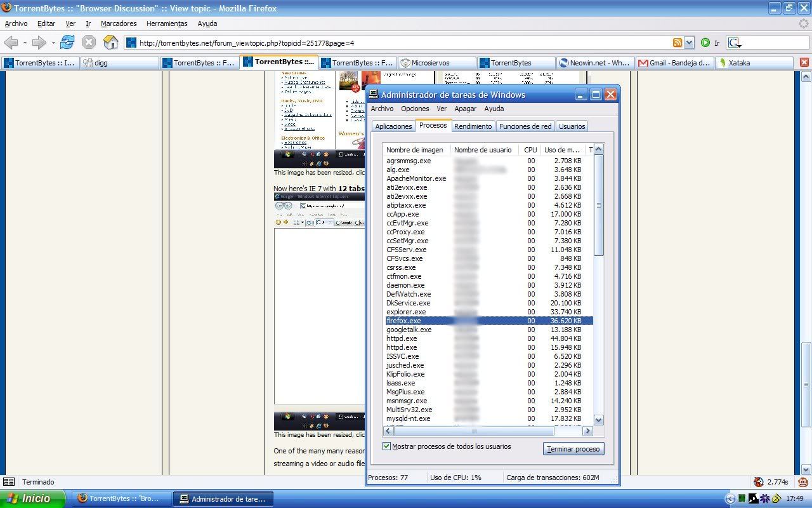The height and width of the screenshot is (508, 812).
Task: Show hidden system tray icons arrow
Action: click(x=730, y=498)
